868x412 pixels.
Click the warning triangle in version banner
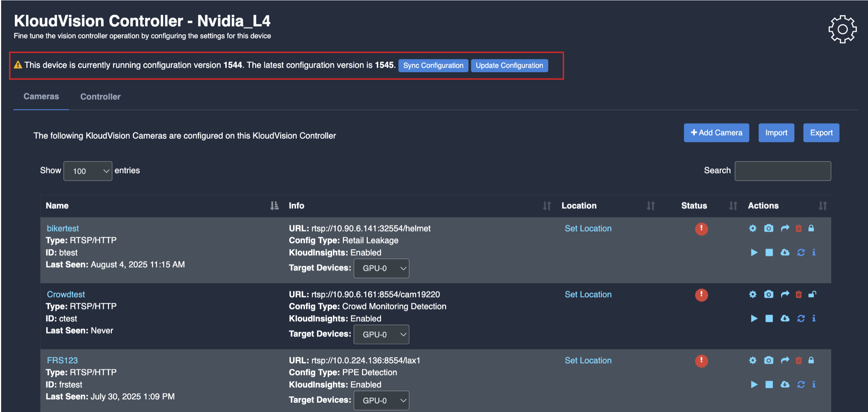point(18,65)
